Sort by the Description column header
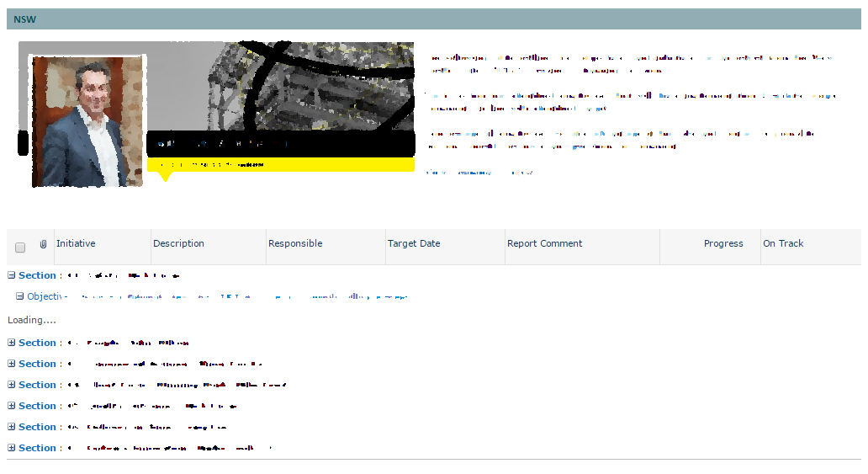This screenshot has height=474, width=868. 179,243
